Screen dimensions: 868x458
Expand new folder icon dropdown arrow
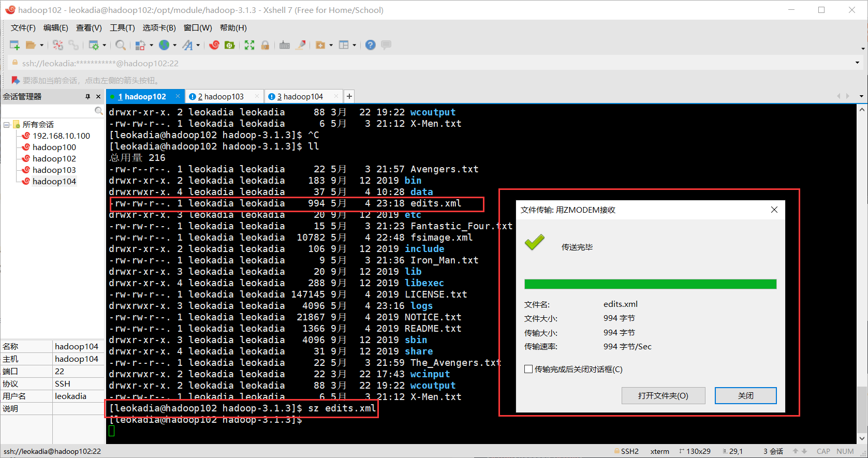tap(331, 45)
